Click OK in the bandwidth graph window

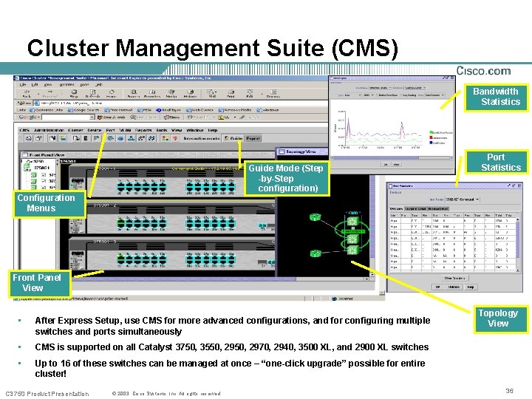click(386, 165)
